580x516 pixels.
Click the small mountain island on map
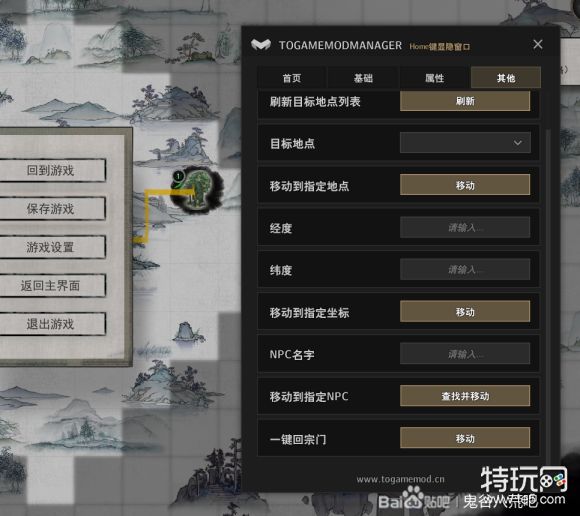186,331
